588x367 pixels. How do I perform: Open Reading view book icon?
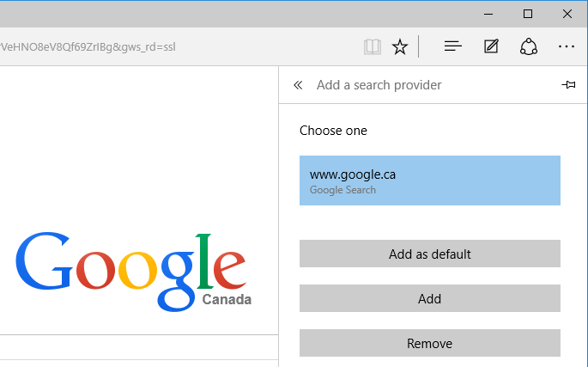point(373,47)
